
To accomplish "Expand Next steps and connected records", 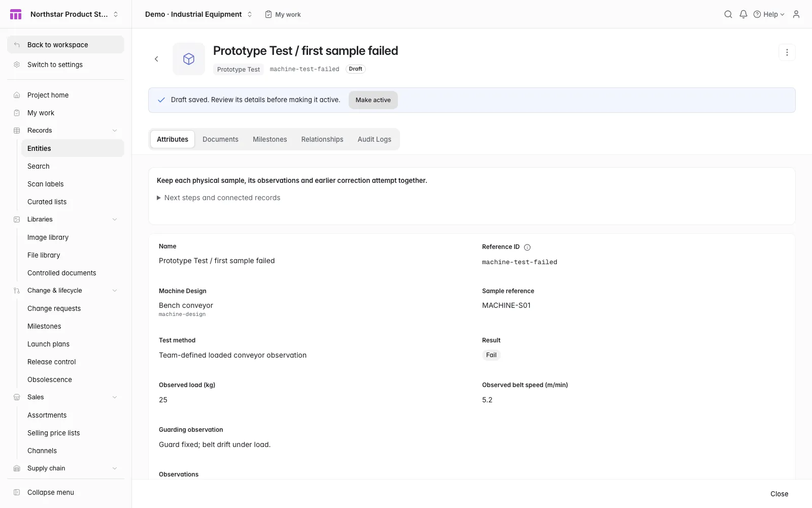I will [x=218, y=198].
